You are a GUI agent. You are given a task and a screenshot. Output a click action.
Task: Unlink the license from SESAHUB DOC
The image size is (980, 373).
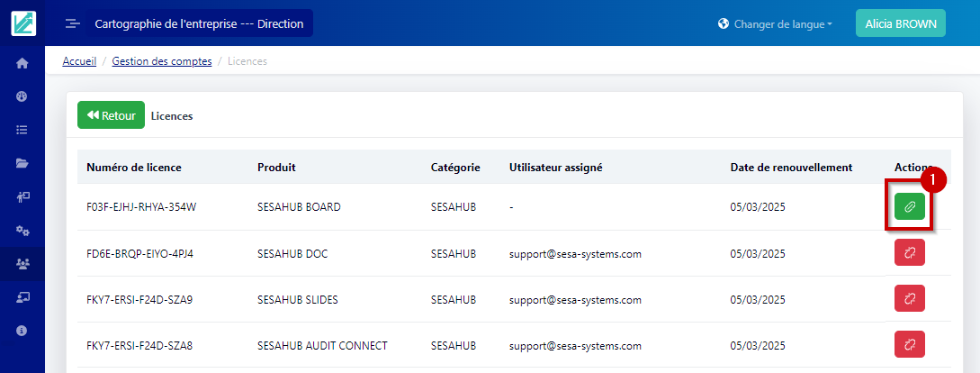click(x=909, y=253)
